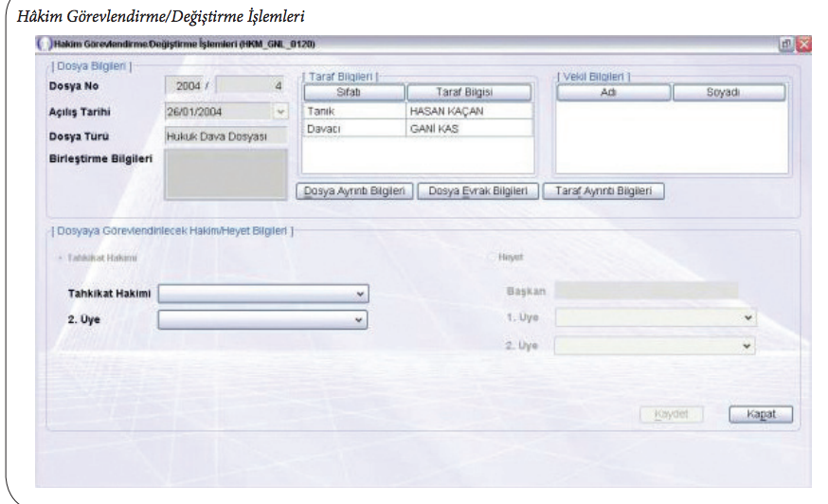Open the Açılış Tarihi date dropdown
Viewport: 828px width, 504px height.
click(x=279, y=111)
